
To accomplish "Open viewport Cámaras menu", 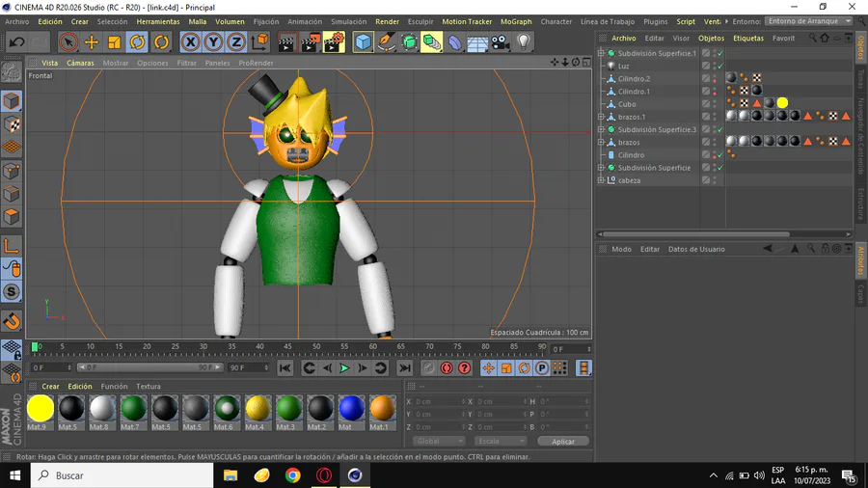I will click(x=80, y=63).
